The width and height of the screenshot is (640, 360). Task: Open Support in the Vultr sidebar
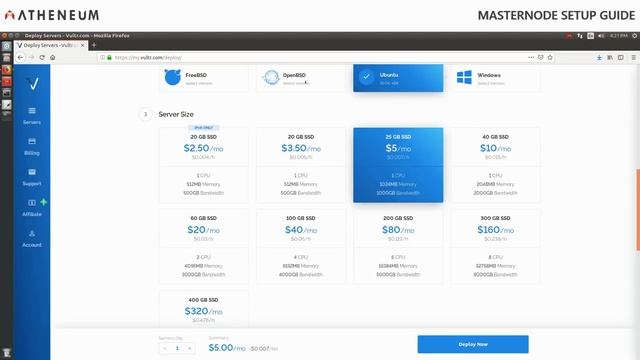pos(32,177)
